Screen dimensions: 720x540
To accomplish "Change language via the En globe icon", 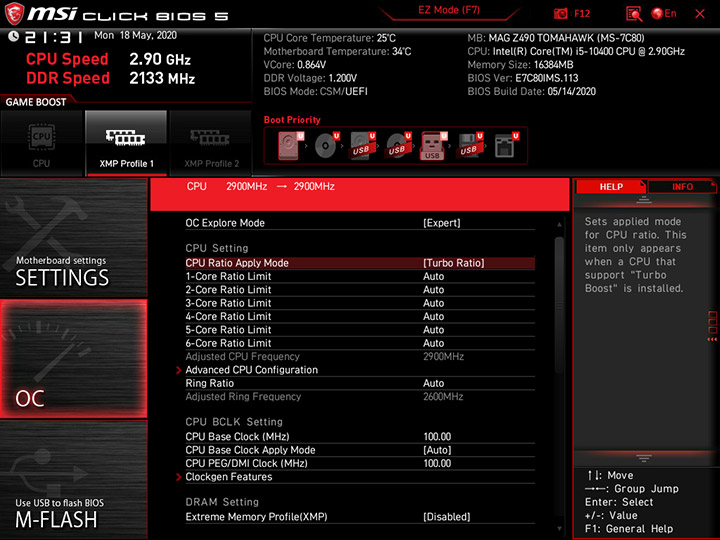I will coord(664,14).
